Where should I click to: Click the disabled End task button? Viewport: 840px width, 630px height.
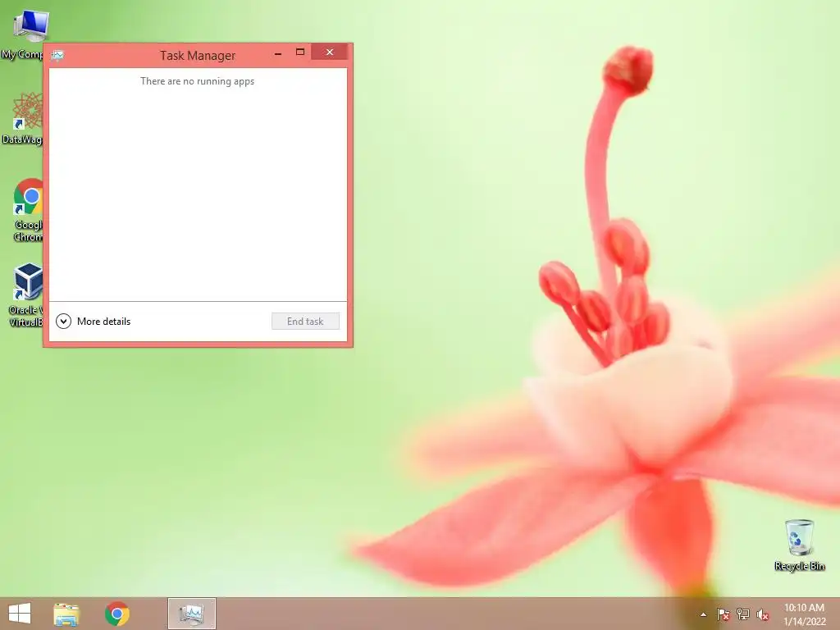pyautogui.click(x=305, y=322)
